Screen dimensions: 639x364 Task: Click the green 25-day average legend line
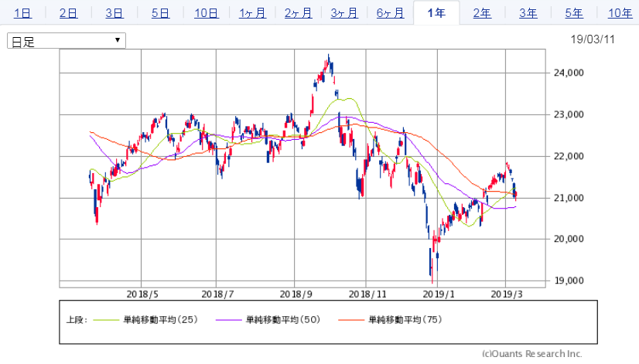106,320
